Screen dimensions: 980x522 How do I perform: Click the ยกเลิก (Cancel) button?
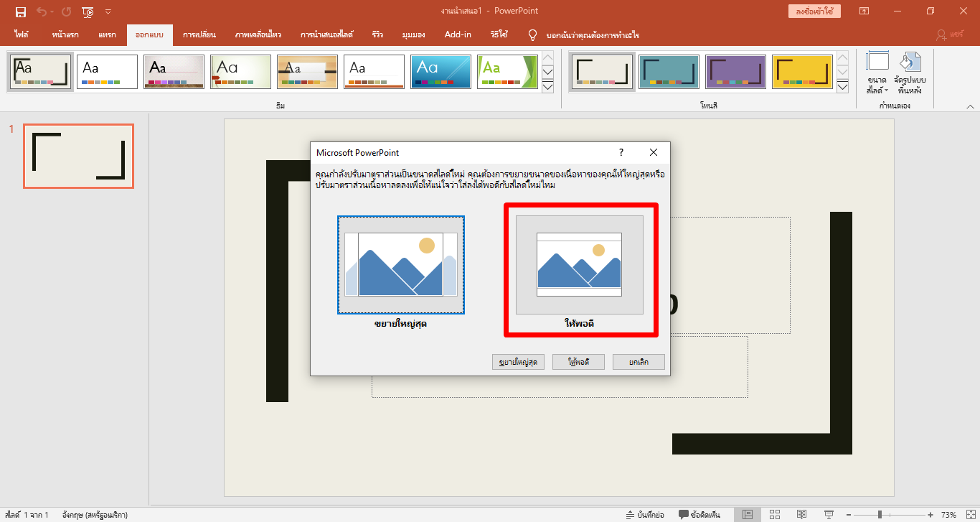(639, 362)
